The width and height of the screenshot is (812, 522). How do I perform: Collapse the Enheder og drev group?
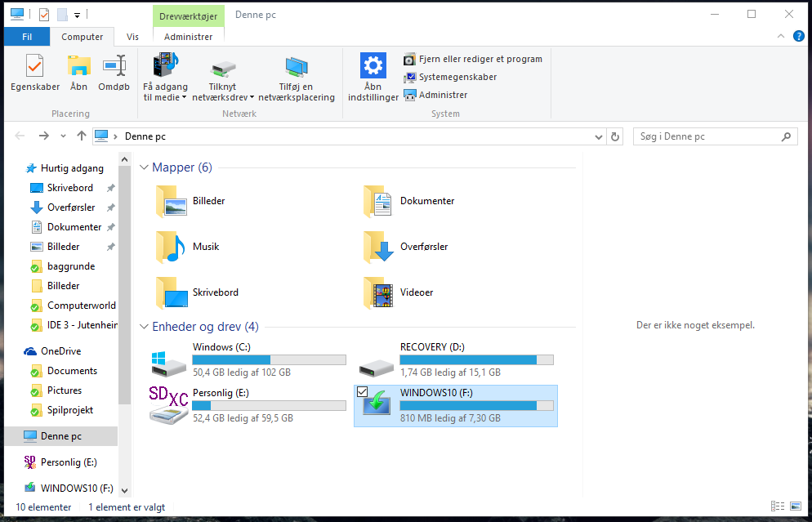tap(144, 327)
